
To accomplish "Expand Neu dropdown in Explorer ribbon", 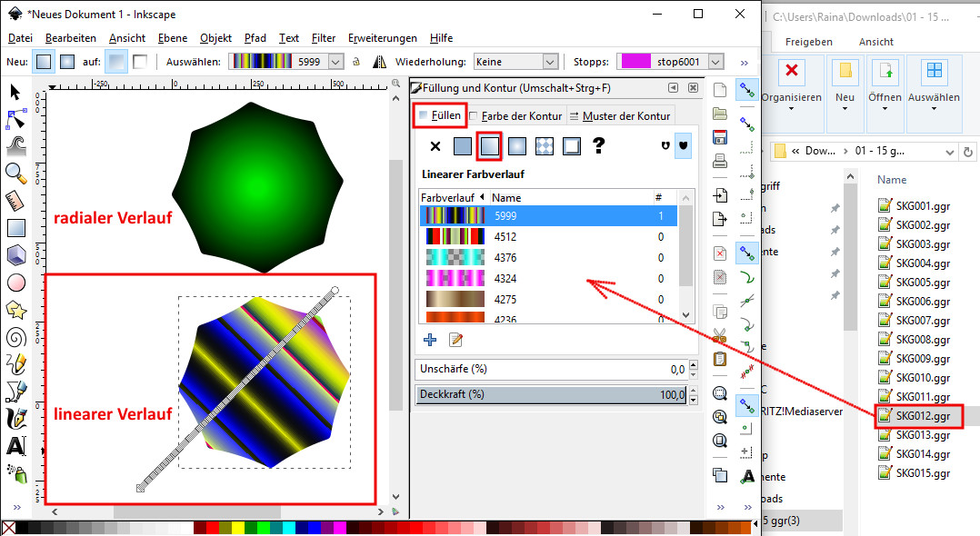I will 845,109.
